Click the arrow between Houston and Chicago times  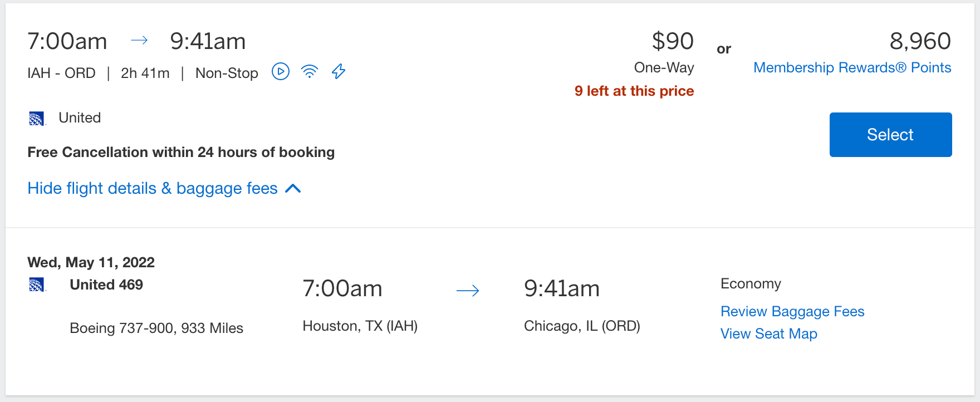point(468,290)
